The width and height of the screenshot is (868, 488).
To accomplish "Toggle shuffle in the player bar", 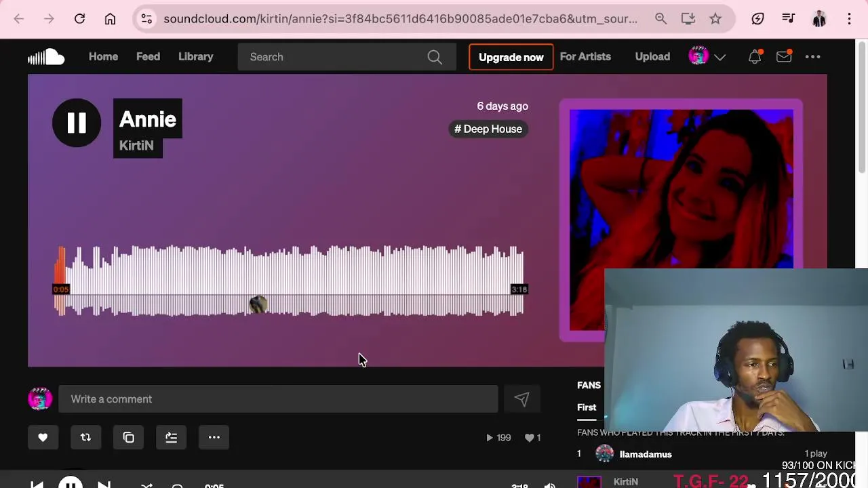I will click(x=146, y=485).
